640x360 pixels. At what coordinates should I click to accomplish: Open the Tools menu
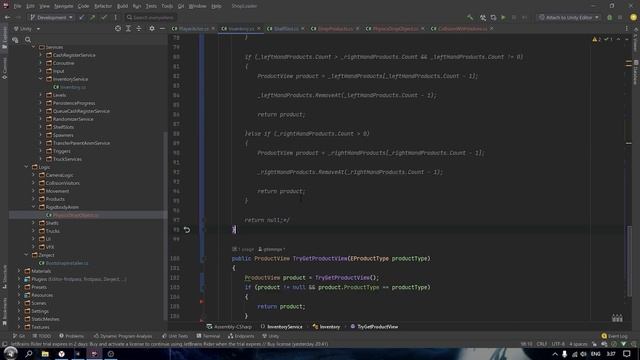click(x=167, y=6)
